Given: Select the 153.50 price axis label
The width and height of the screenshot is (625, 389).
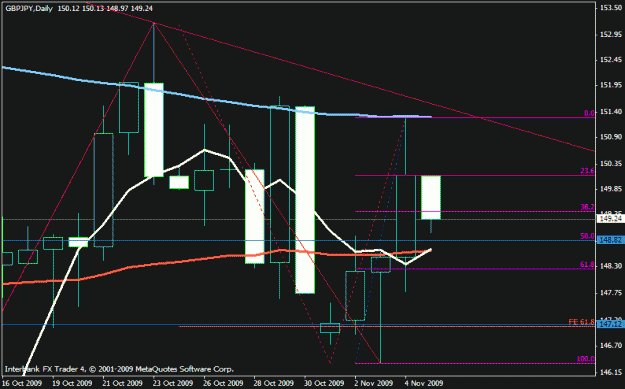Looking at the screenshot, I should [x=611, y=8].
